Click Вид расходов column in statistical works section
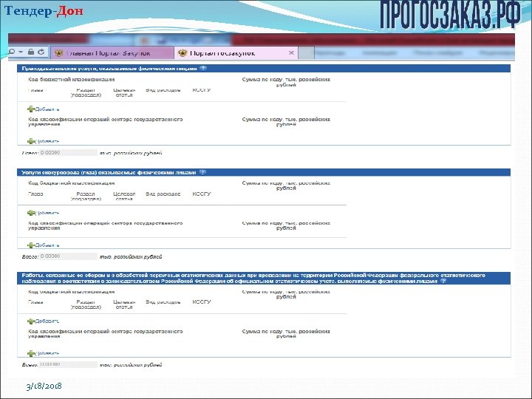Viewport: 532px width, 399px height. (x=163, y=302)
